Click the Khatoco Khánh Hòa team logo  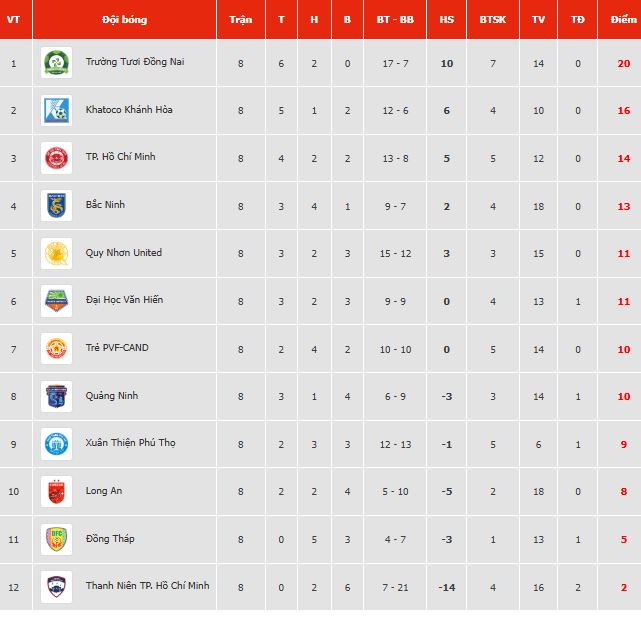56,110
